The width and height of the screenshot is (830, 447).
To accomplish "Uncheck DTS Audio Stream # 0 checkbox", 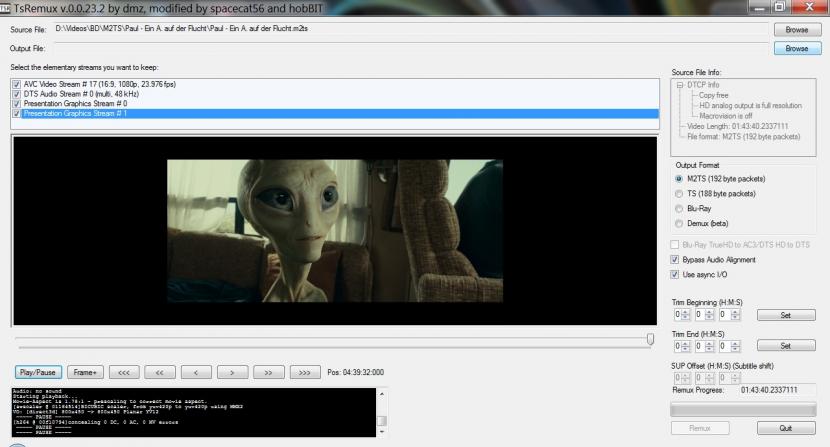I will [x=17, y=94].
